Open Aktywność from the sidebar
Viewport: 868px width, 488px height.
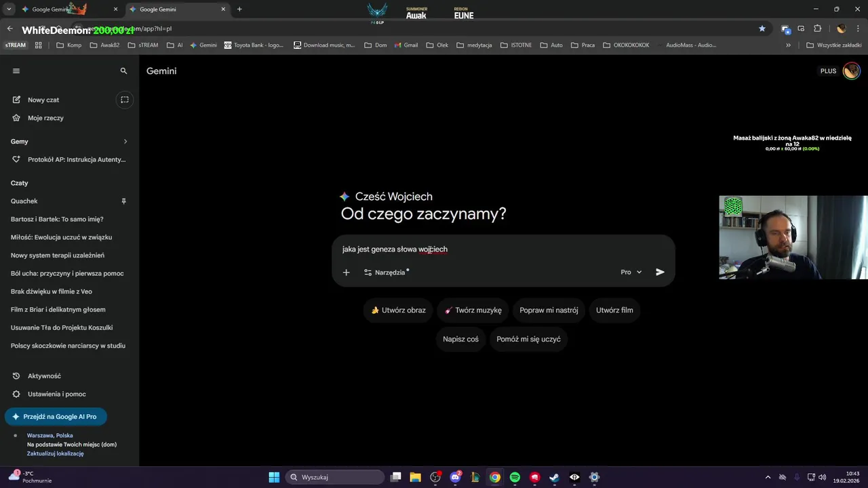pyautogui.click(x=44, y=376)
